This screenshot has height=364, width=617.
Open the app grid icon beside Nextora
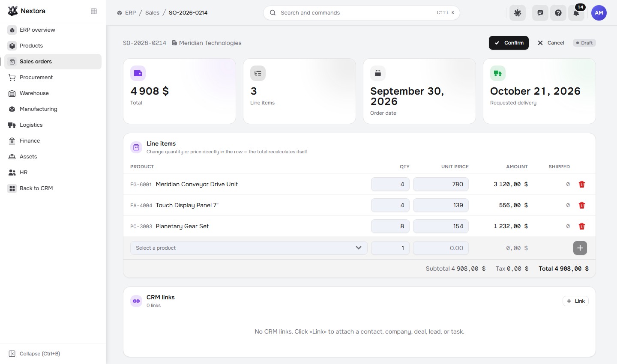click(94, 11)
